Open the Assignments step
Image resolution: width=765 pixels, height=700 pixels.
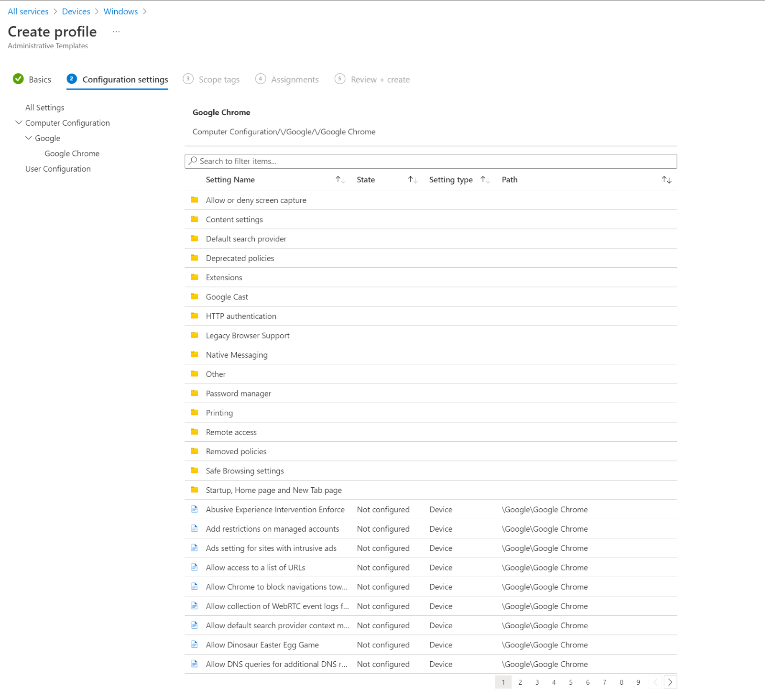click(287, 79)
